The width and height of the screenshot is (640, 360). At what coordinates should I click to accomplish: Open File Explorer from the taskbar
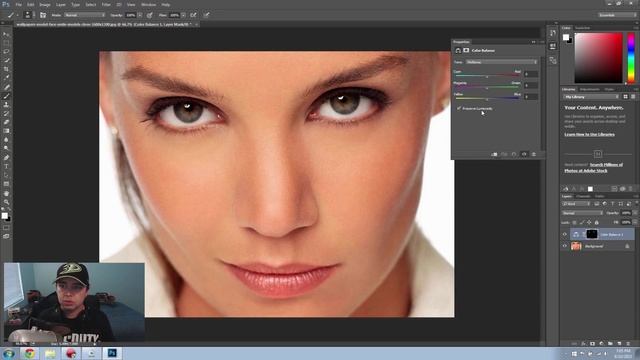point(51,353)
